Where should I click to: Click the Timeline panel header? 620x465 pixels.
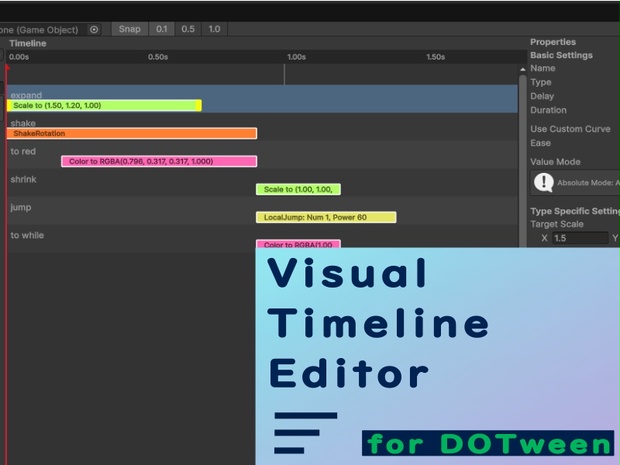point(28,43)
